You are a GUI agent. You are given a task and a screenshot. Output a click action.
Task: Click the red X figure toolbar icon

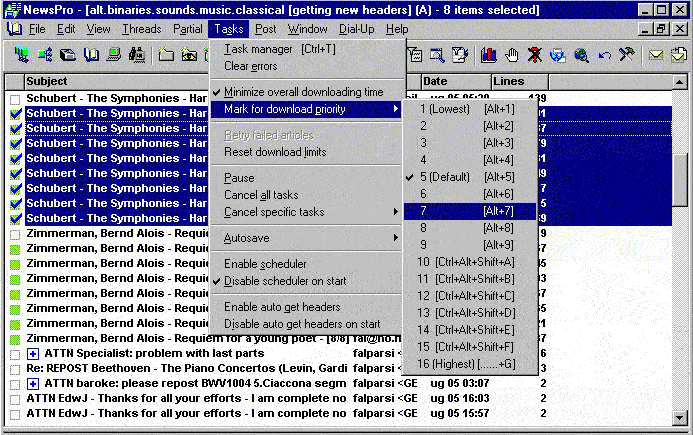coord(535,55)
